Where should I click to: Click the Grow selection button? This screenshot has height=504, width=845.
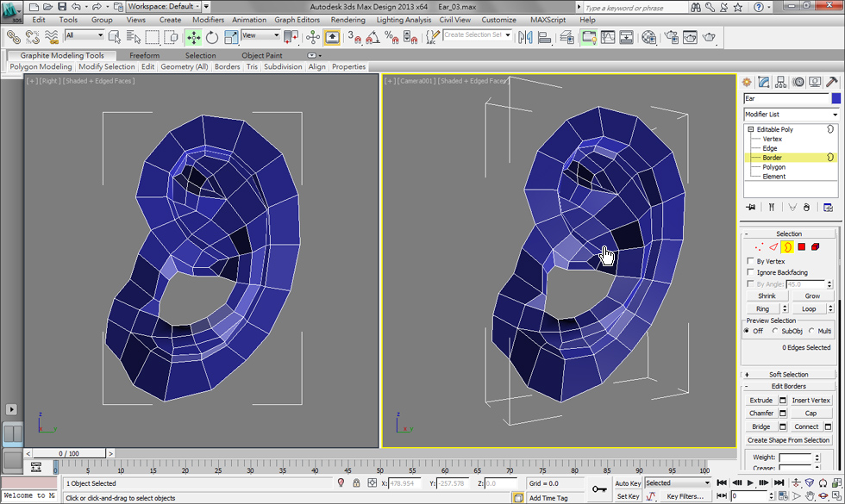[x=812, y=296]
